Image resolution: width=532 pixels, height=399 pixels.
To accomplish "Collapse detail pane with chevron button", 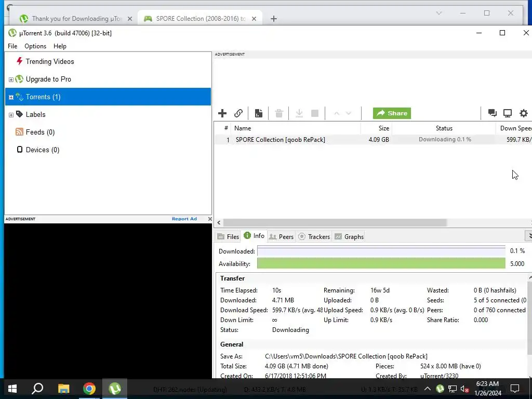I will point(528,235).
